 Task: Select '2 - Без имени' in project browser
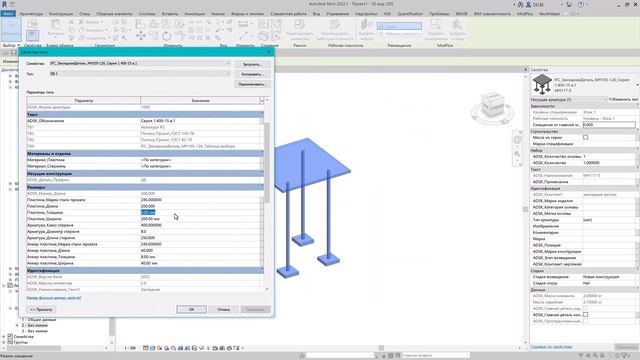point(34,325)
